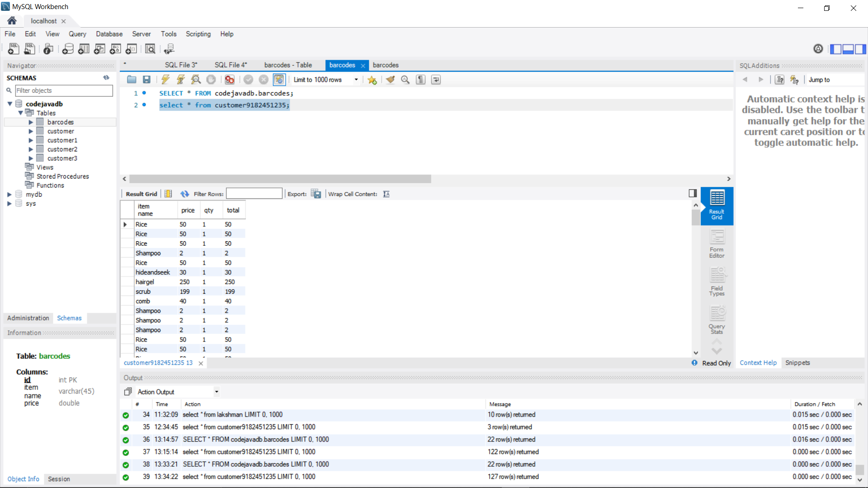Open the Context Help panel
This screenshot has height=488, width=868.
tap(758, 362)
